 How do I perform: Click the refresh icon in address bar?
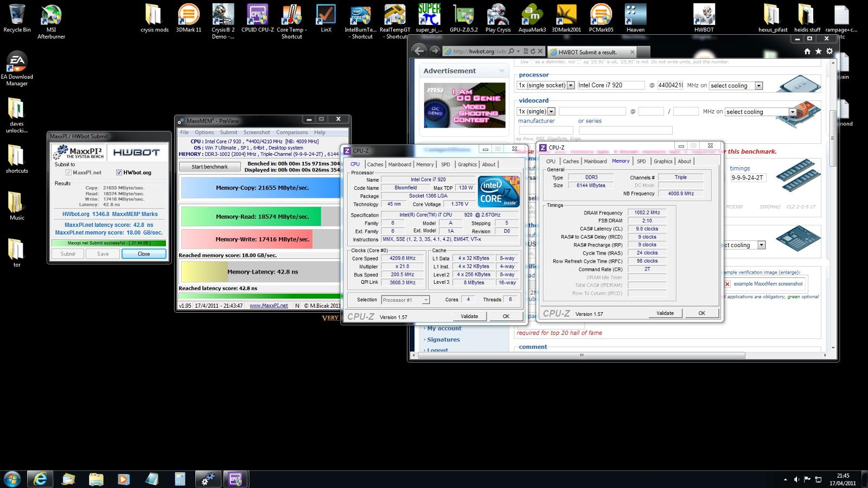pos(533,51)
